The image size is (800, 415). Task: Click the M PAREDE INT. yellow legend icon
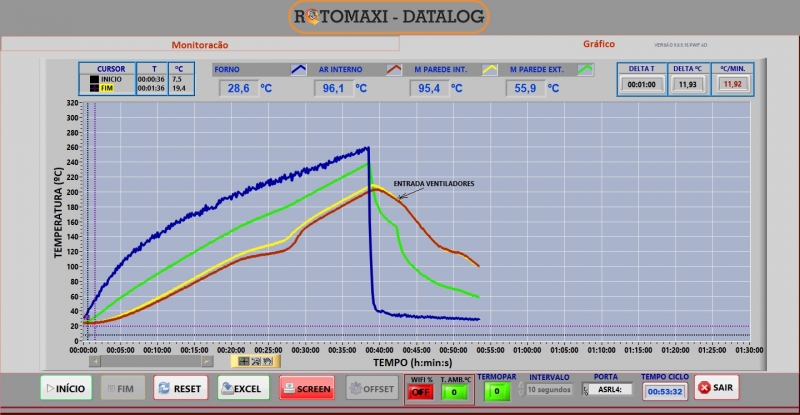tap(490, 69)
